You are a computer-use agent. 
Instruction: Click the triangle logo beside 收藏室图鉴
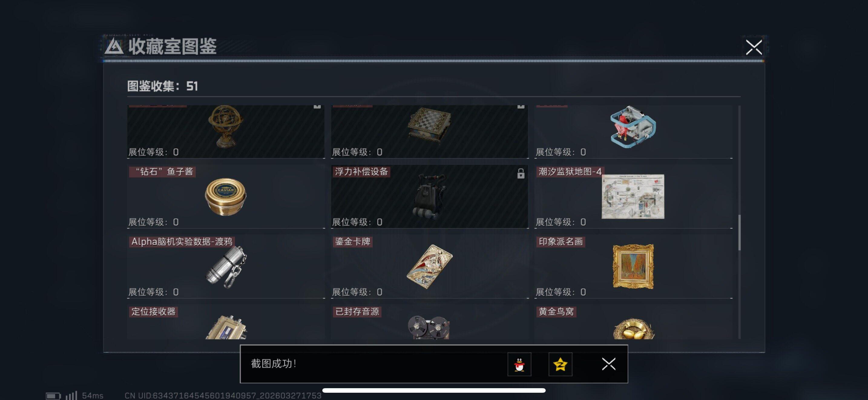(113, 47)
